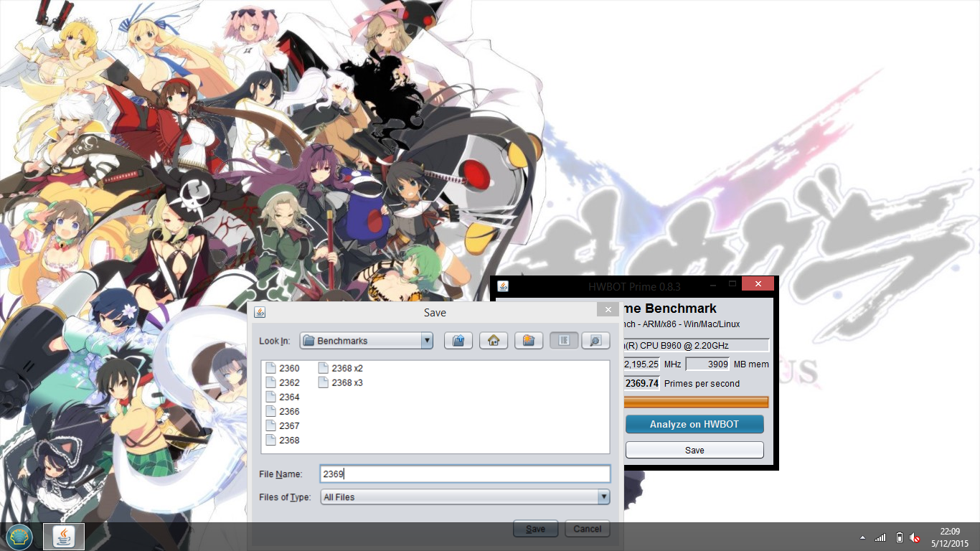Switch file chooser to List view
Image resolution: width=980 pixels, height=551 pixels.
(564, 341)
